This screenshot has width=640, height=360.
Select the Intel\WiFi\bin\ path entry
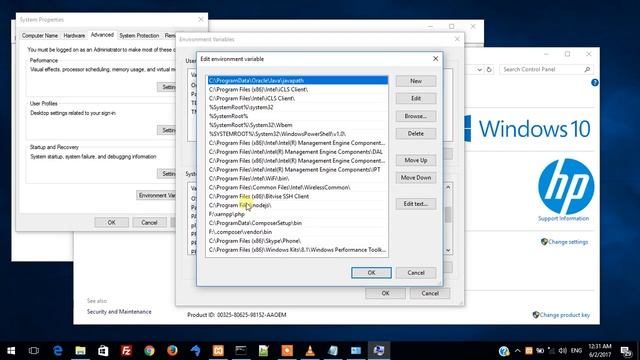(x=298, y=178)
